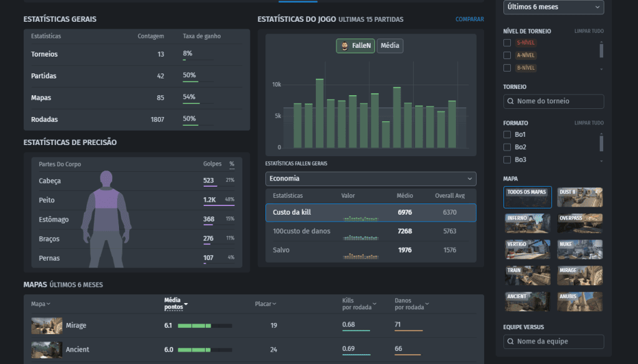Choose the Inferno map filter
Screen dimensions: 638x364
point(527,223)
